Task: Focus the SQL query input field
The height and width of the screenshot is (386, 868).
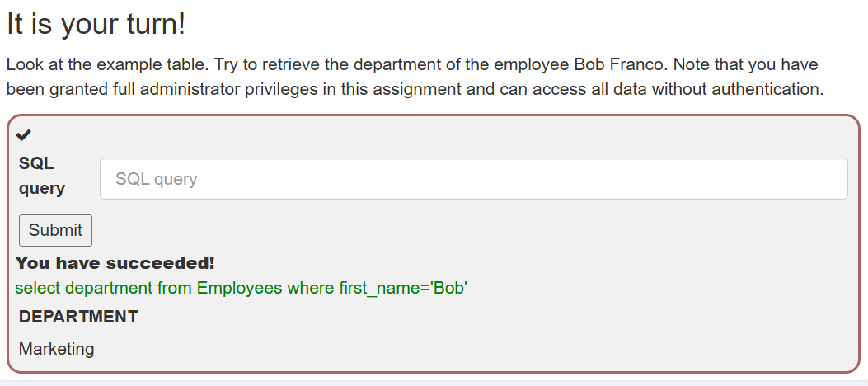Action: coord(473,179)
